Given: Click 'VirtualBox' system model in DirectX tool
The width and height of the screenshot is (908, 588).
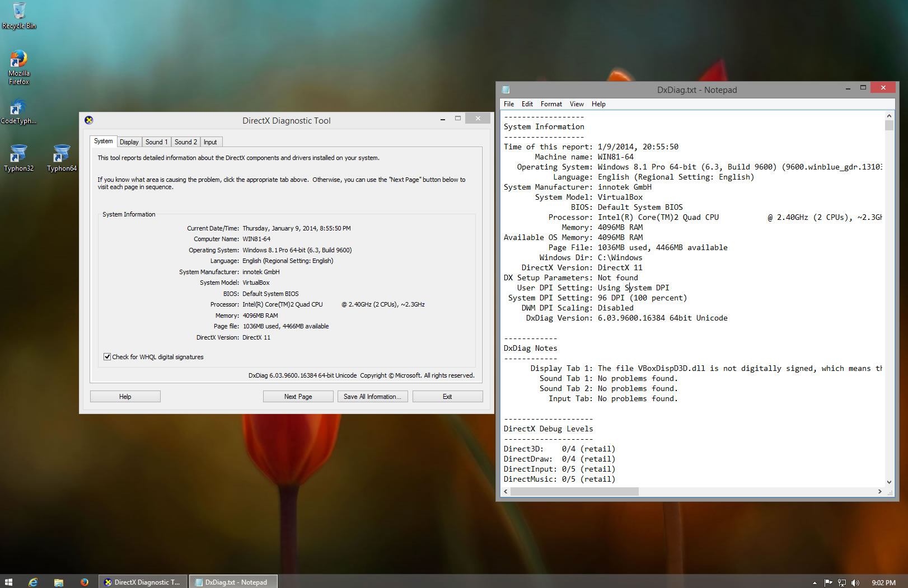Looking at the screenshot, I should 256,283.
